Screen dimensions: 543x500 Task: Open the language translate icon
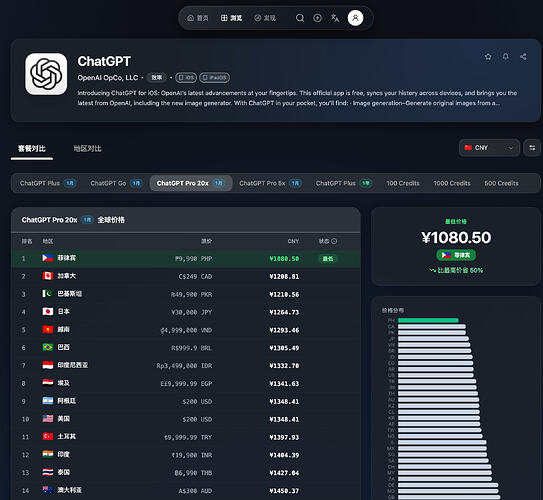[335, 18]
